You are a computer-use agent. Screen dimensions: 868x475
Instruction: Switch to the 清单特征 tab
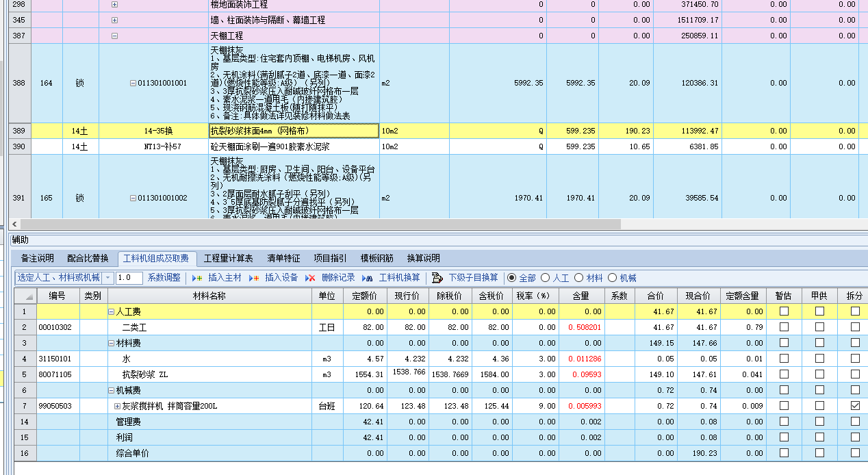pyautogui.click(x=284, y=259)
